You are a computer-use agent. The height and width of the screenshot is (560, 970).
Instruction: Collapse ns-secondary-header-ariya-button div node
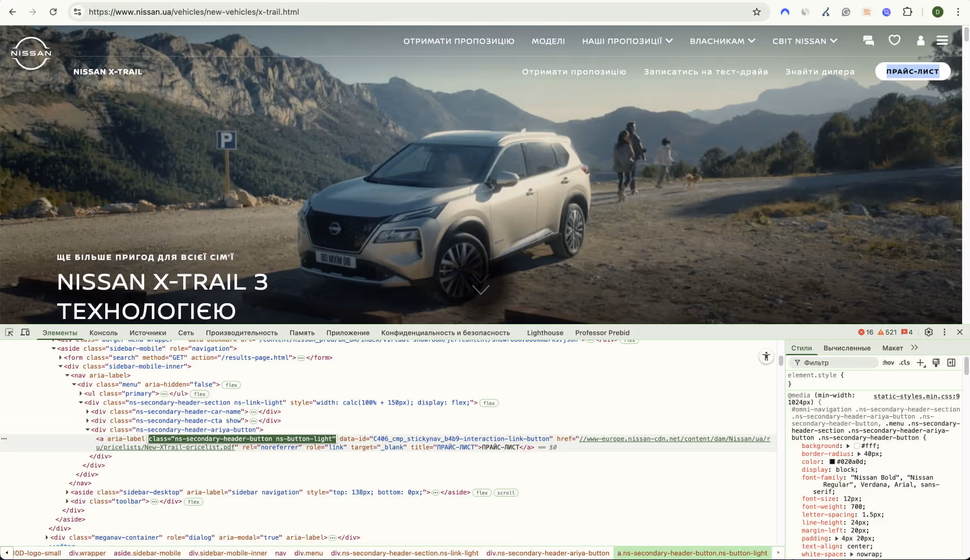(88, 430)
